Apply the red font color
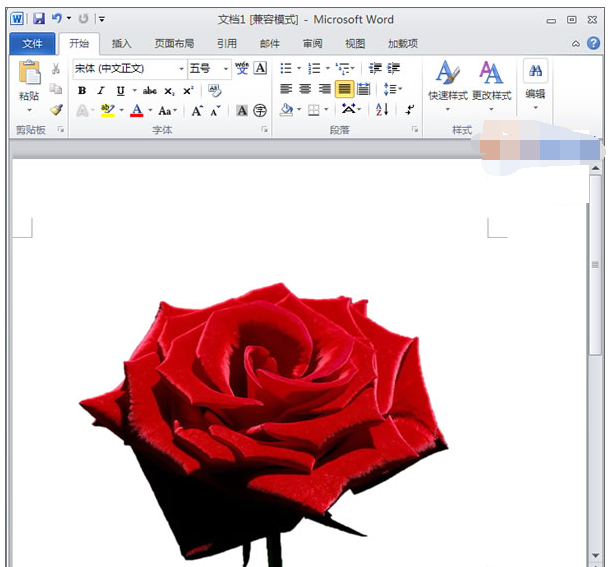The image size is (611, 567). (x=137, y=110)
